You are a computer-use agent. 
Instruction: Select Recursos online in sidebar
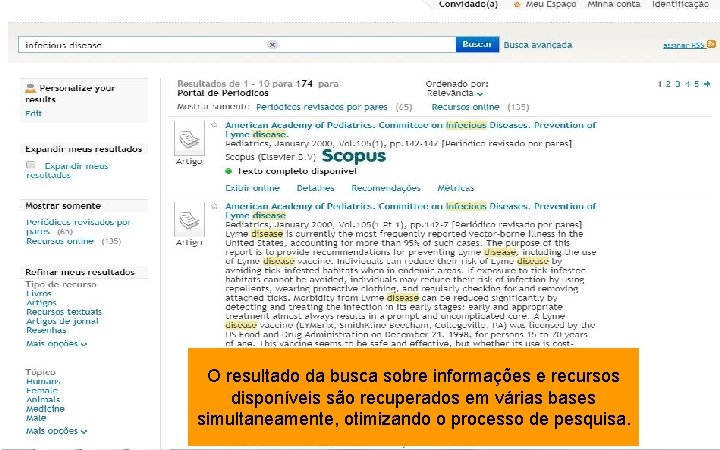(x=60, y=241)
